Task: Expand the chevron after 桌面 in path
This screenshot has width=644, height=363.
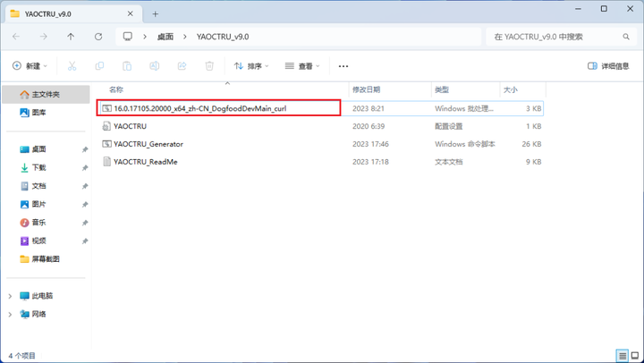Action: pos(185,37)
